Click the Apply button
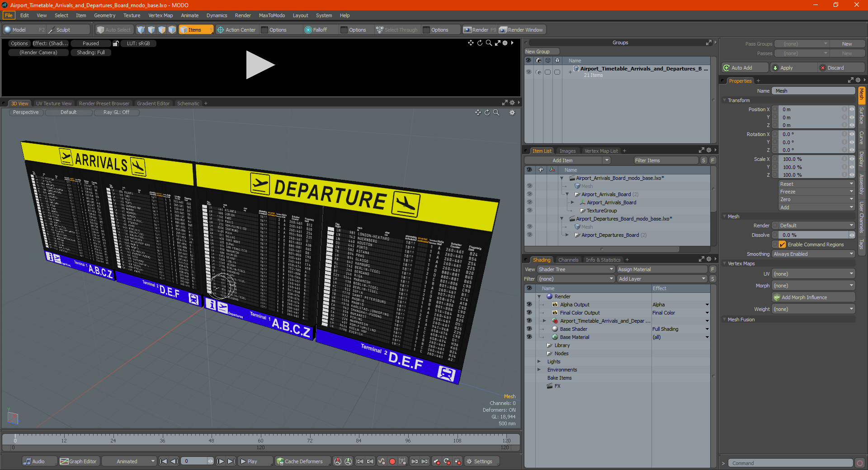The height and width of the screenshot is (470, 868). click(793, 68)
